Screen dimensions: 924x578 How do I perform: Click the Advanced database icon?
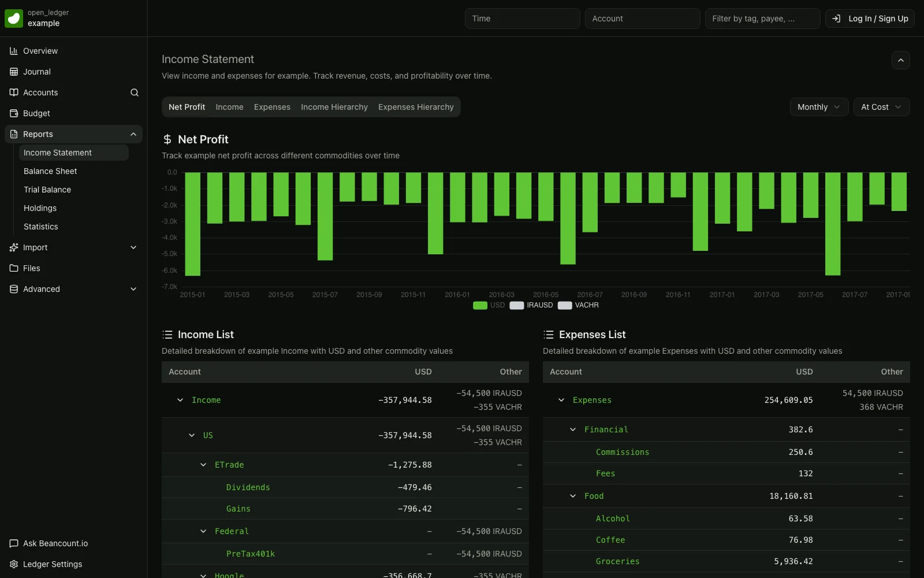[14, 289]
